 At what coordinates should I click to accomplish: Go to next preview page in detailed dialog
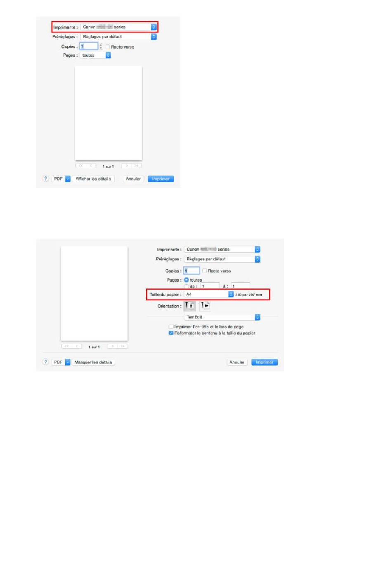pos(112,346)
